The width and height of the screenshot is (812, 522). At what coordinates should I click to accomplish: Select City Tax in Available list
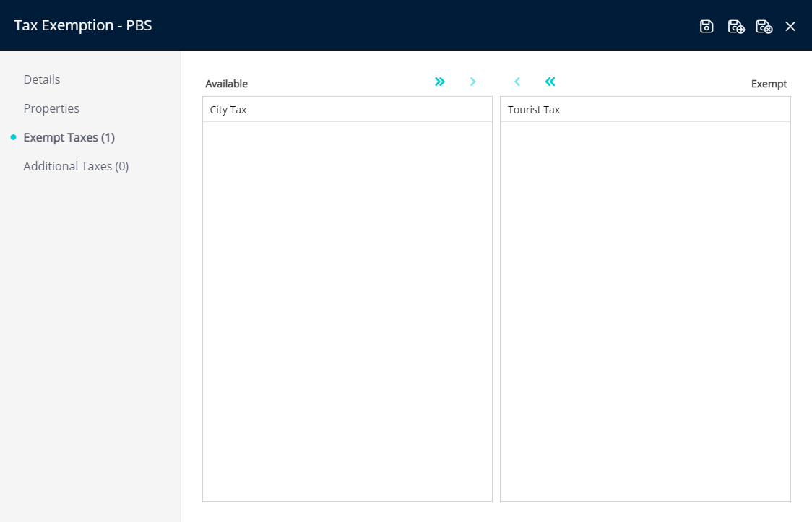(347, 110)
